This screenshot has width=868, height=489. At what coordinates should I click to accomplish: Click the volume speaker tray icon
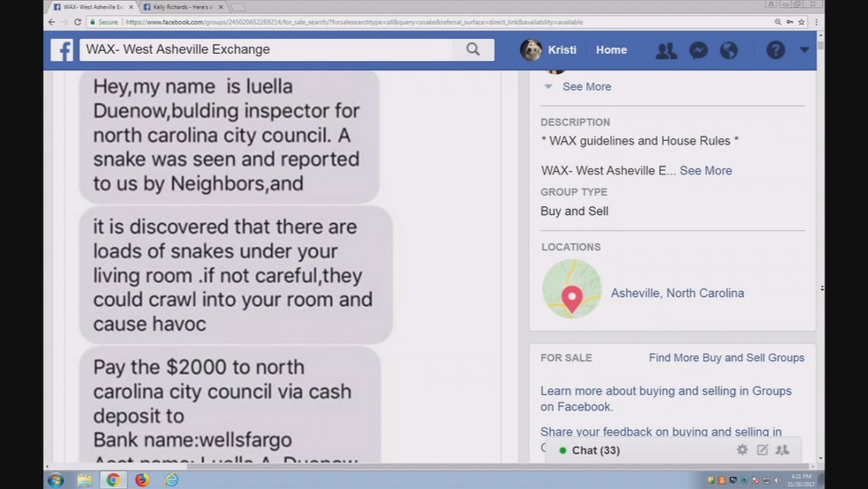(x=777, y=480)
